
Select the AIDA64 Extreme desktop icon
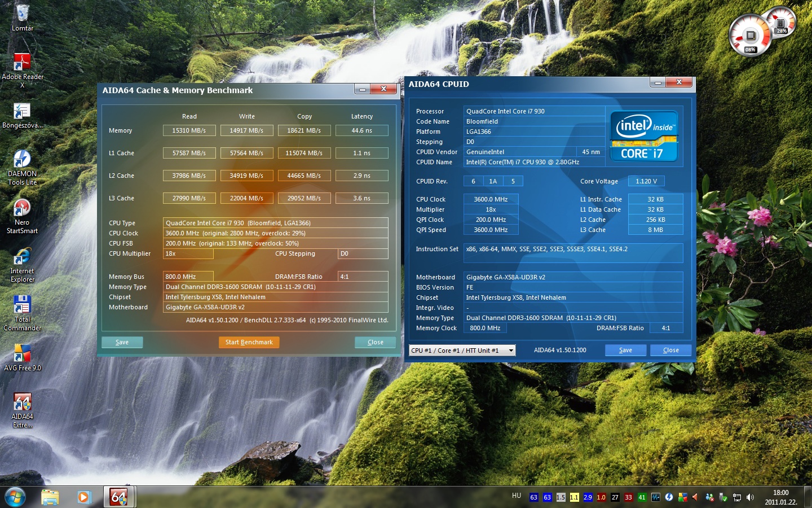pos(23,410)
